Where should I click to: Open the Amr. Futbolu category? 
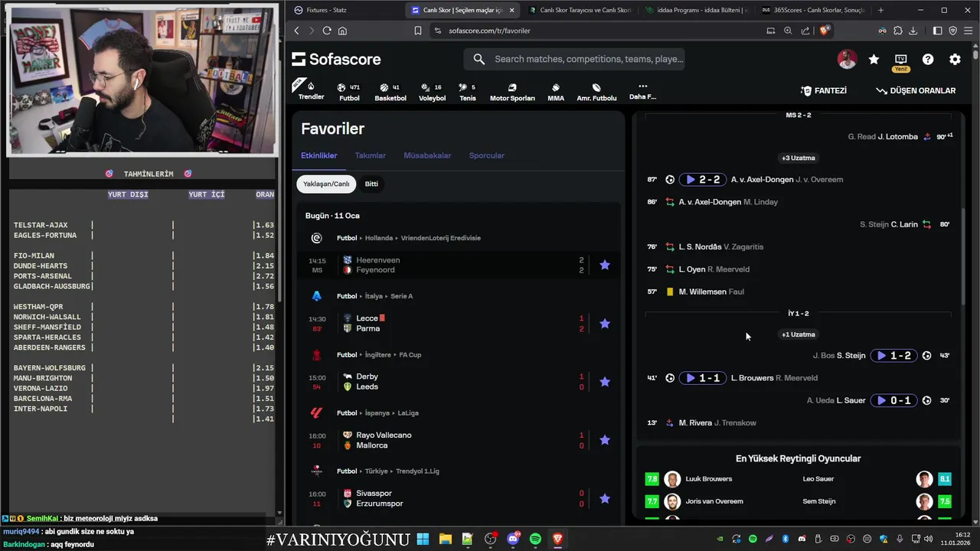point(596,92)
